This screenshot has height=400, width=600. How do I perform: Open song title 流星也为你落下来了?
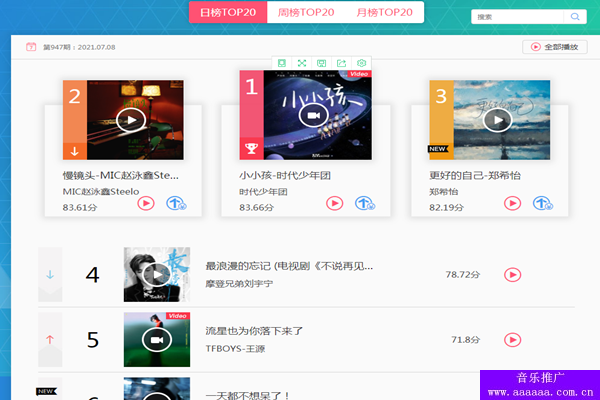[x=254, y=331]
